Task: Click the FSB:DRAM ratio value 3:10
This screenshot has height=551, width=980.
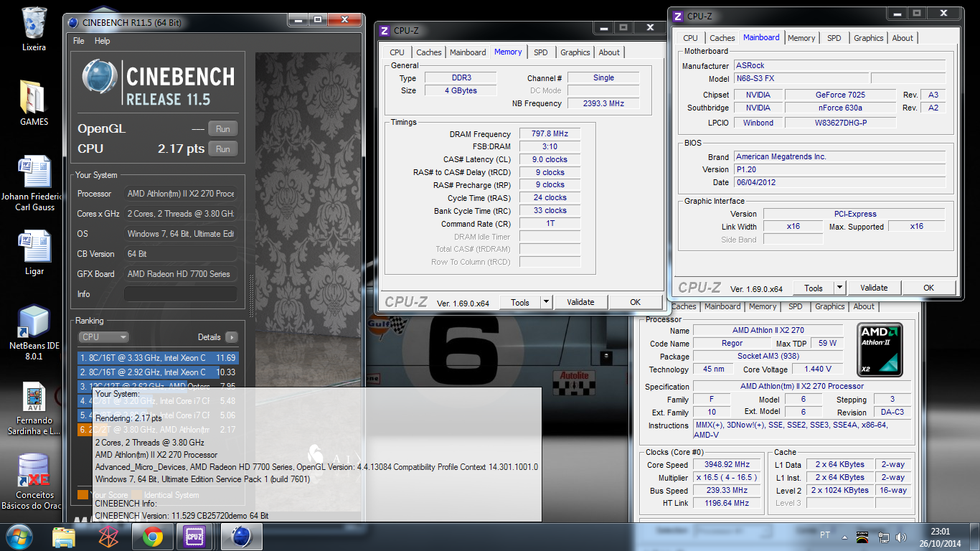Action: click(550, 147)
